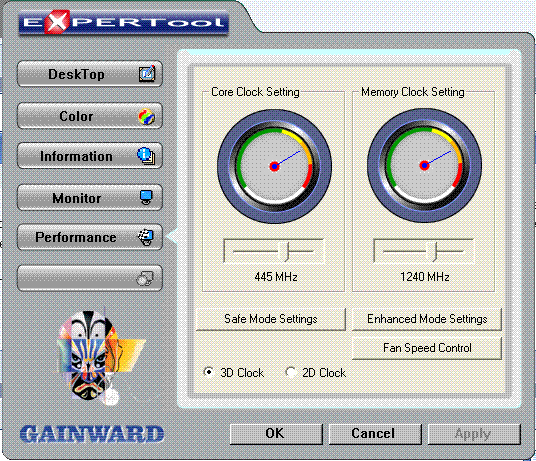The width and height of the screenshot is (536, 461).
Task: Click the Information blue info icon
Action: pyautogui.click(x=146, y=156)
